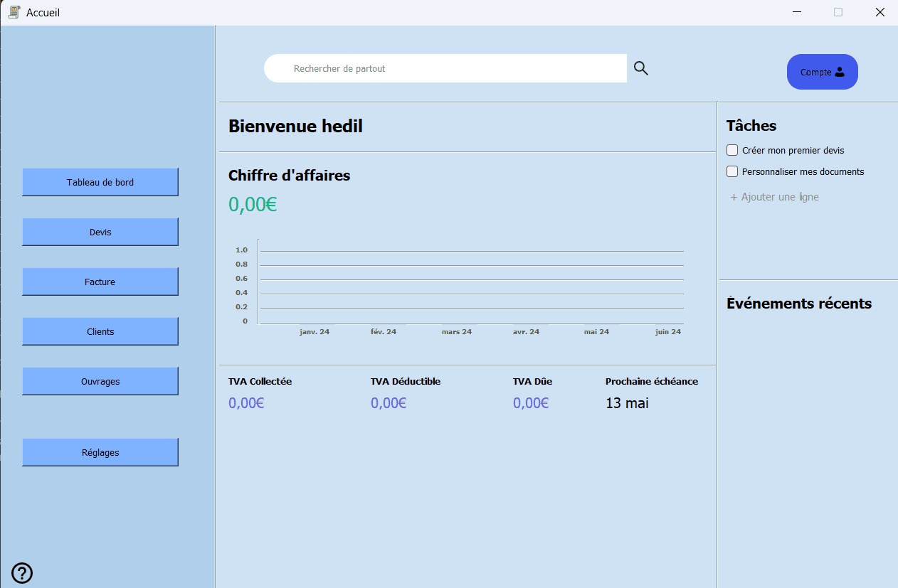The width and height of the screenshot is (898, 588).
Task: Open the Tableau de bord section
Action: pyautogui.click(x=100, y=182)
